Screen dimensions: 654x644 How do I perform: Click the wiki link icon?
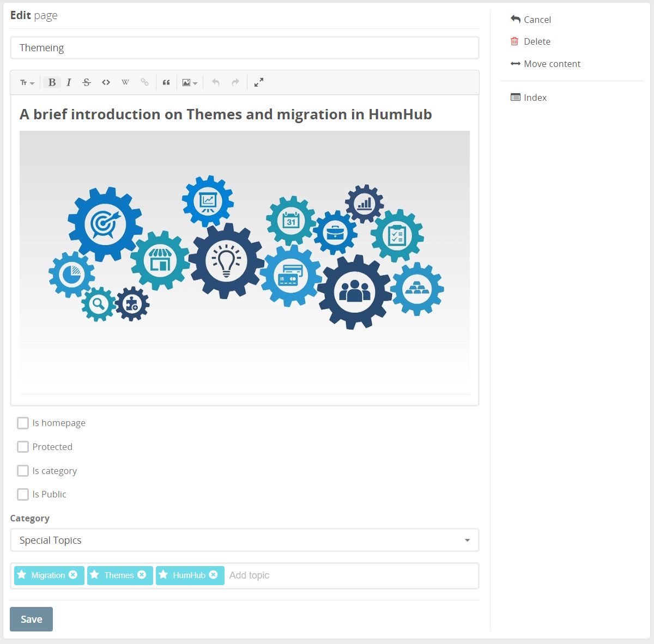125,82
